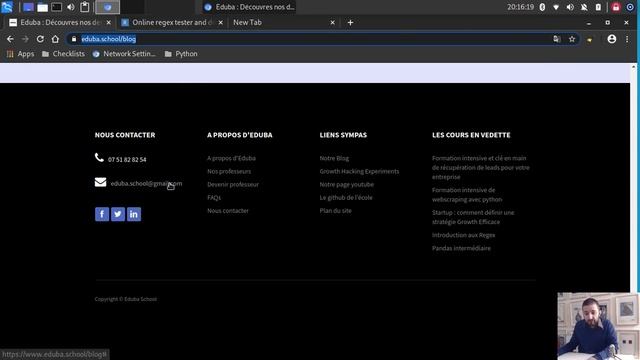Image resolution: width=640 pixels, height=360 pixels.
Task: Open the stratégie Growth Efficace course link
Action: coord(473,217)
